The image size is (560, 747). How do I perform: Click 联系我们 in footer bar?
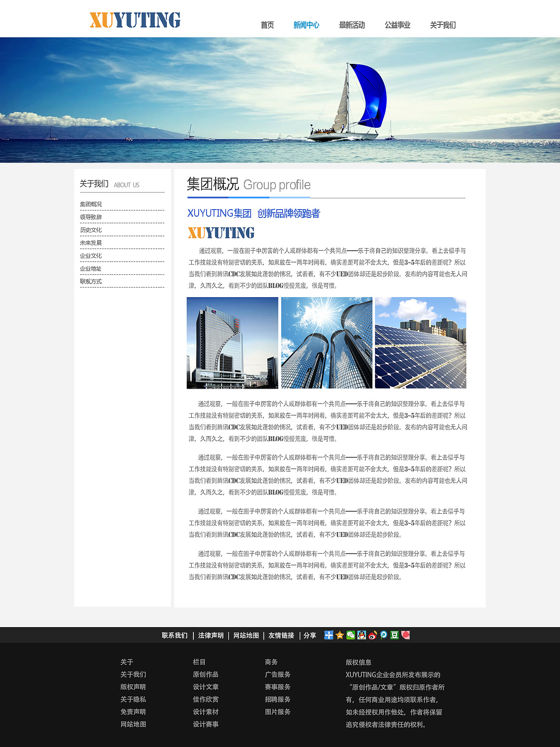point(175,635)
